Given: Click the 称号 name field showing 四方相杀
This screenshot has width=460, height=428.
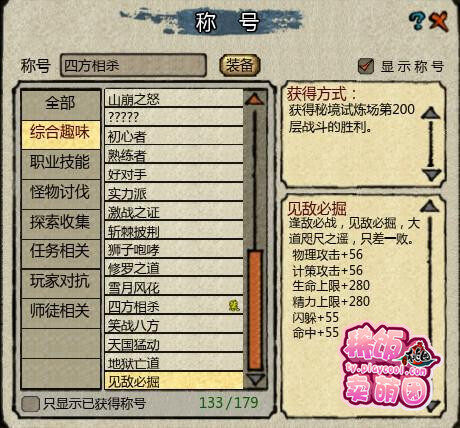Looking at the screenshot, I should click(133, 65).
